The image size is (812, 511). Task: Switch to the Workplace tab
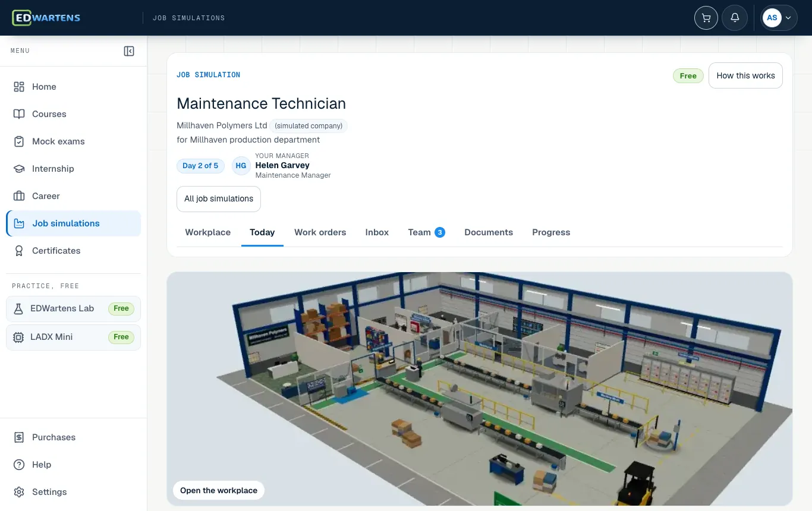point(207,232)
